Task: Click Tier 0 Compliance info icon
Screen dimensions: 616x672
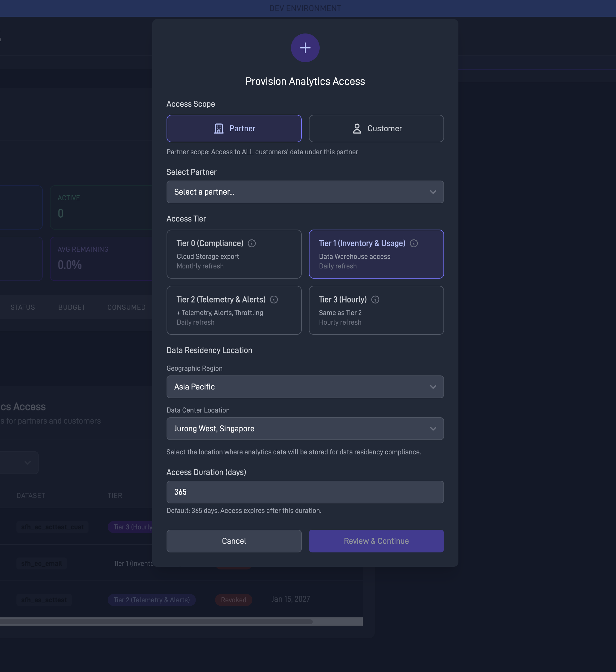Action: click(252, 243)
